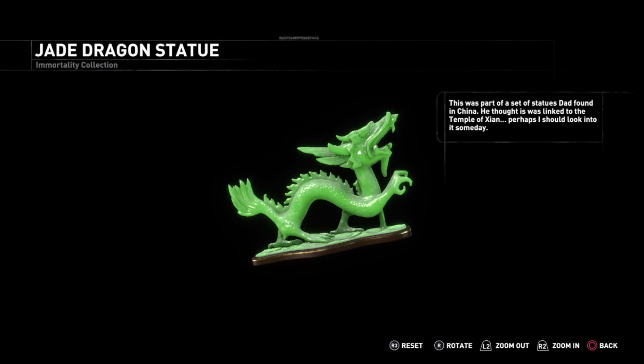Click the R2 trigger icon
Screen dimensions: 644x364
click(x=543, y=346)
